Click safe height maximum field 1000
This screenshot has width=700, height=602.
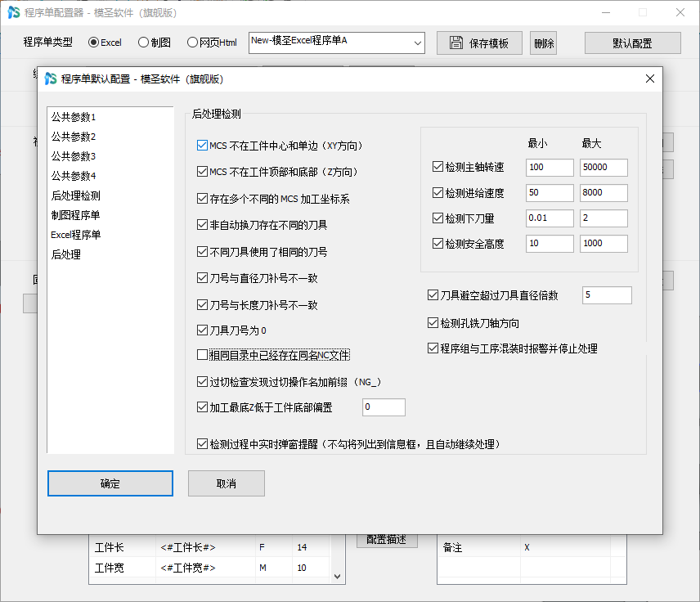[x=604, y=244]
